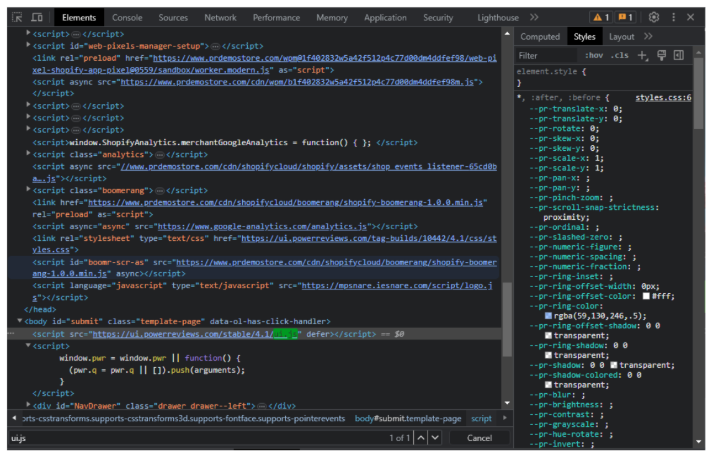
Task: Cancel the DOM search
Action: [x=479, y=438]
